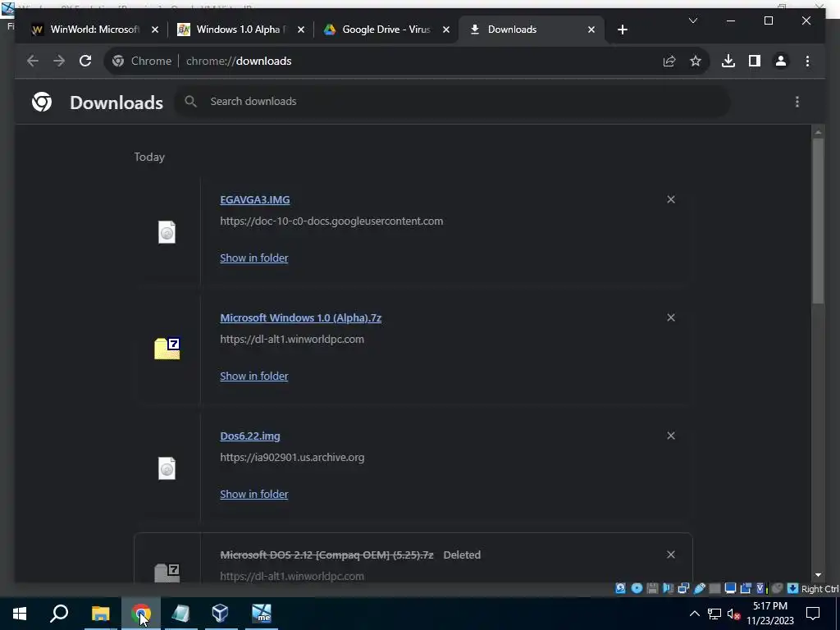Close the Google Drive tab
The image size is (840, 630).
point(446,30)
